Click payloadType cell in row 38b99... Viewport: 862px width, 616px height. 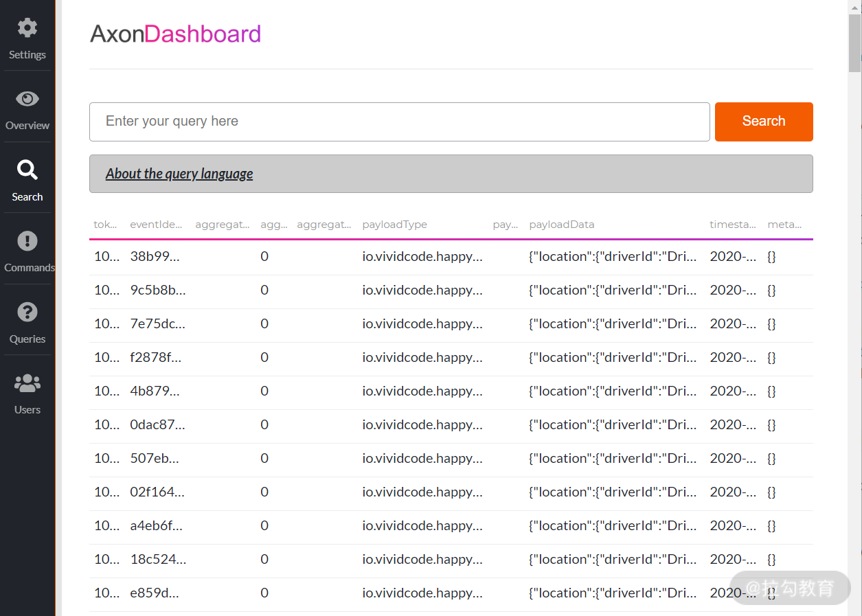[x=422, y=257]
